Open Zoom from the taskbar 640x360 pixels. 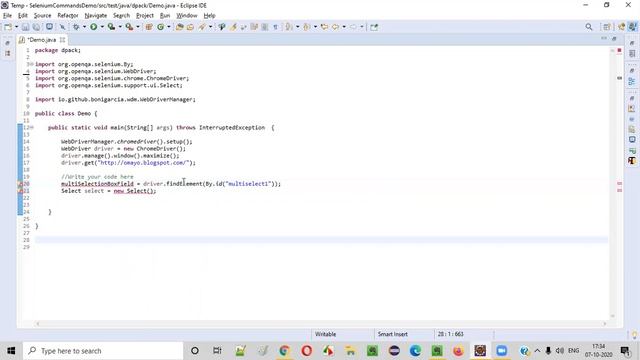click(x=502, y=351)
